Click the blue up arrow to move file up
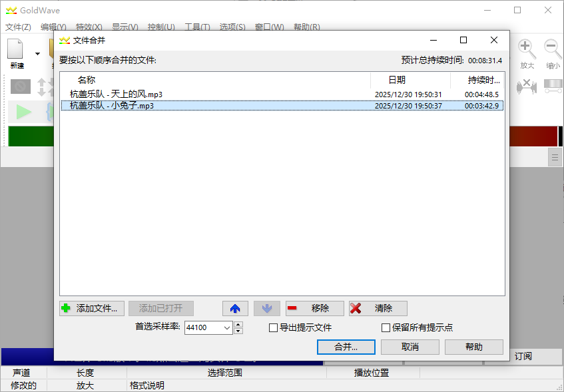The width and height of the screenshot is (564, 392). (236, 308)
